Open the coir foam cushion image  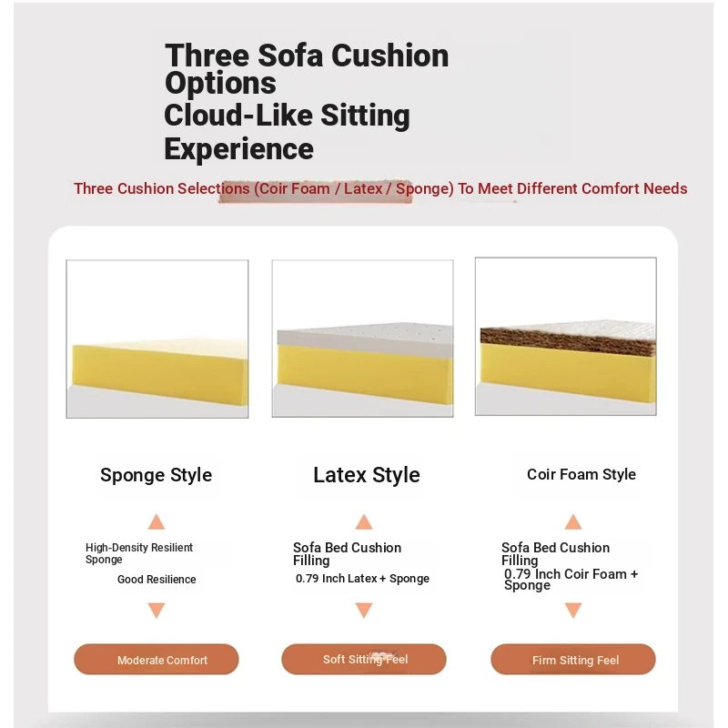point(566,336)
